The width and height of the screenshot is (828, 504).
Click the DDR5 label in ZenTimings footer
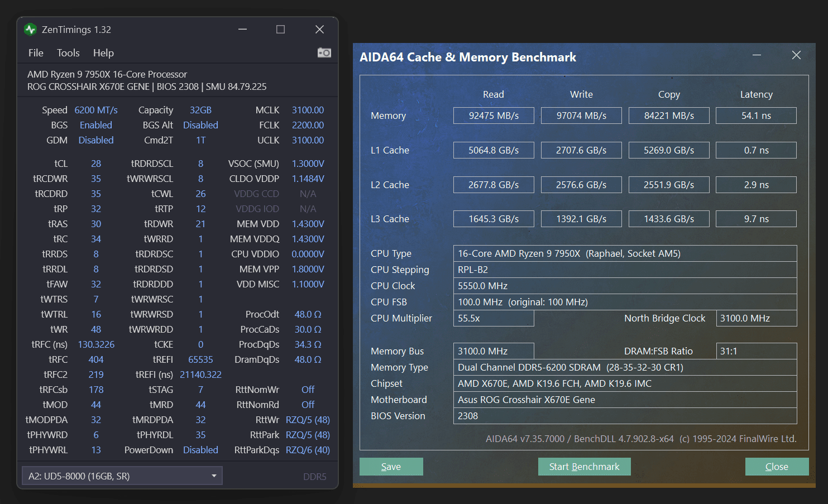[315, 477]
